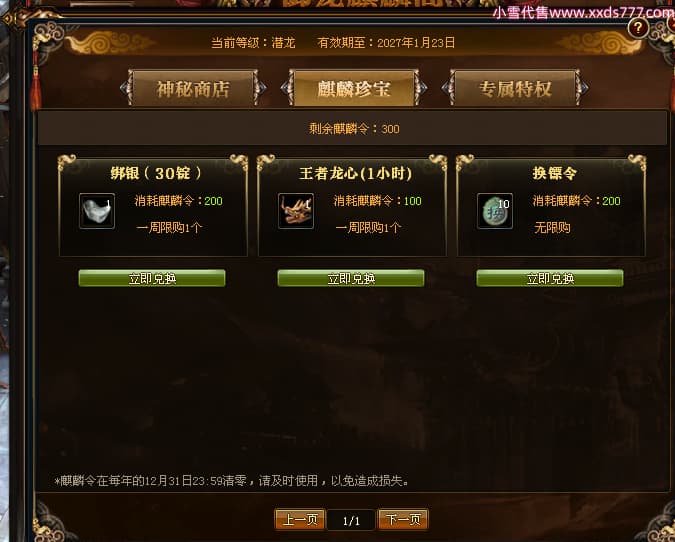The image size is (675, 542).
Task: Click the 1/1 page indicator
Action: point(351,520)
